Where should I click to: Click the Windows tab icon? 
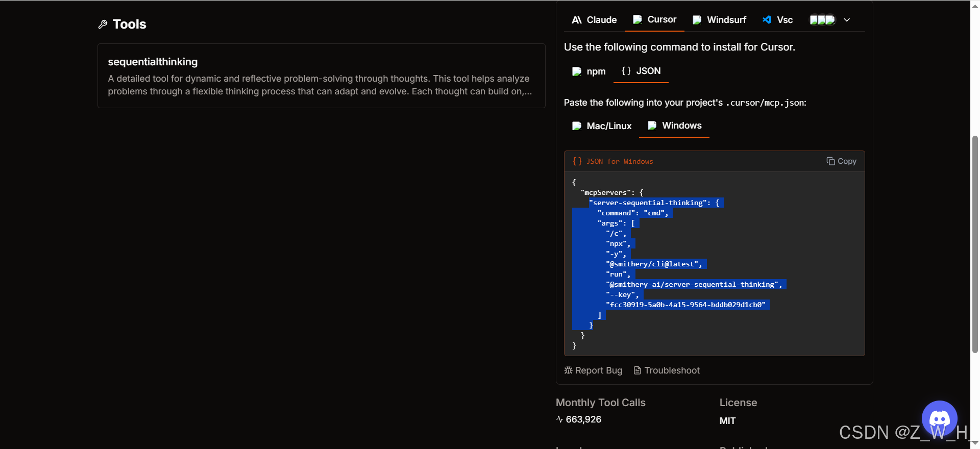[x=652, y=126]
